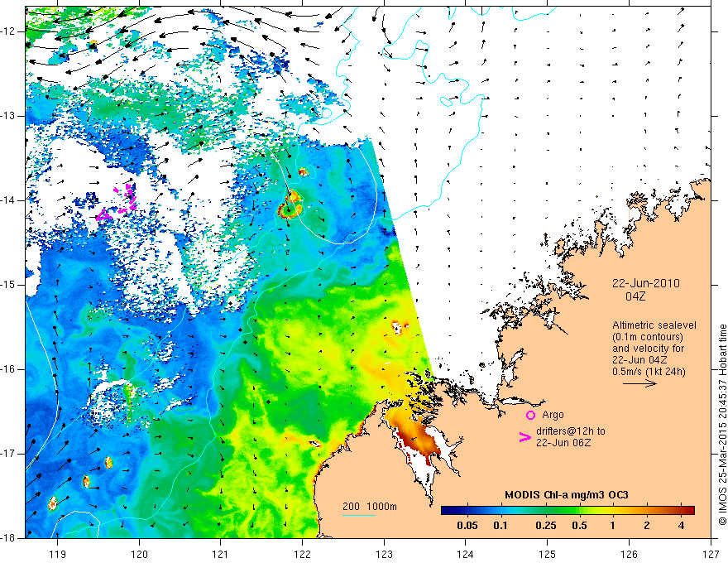
Task: Click the dark blue end of color bar
Action: pyautogui.click(x=446, y=510)
